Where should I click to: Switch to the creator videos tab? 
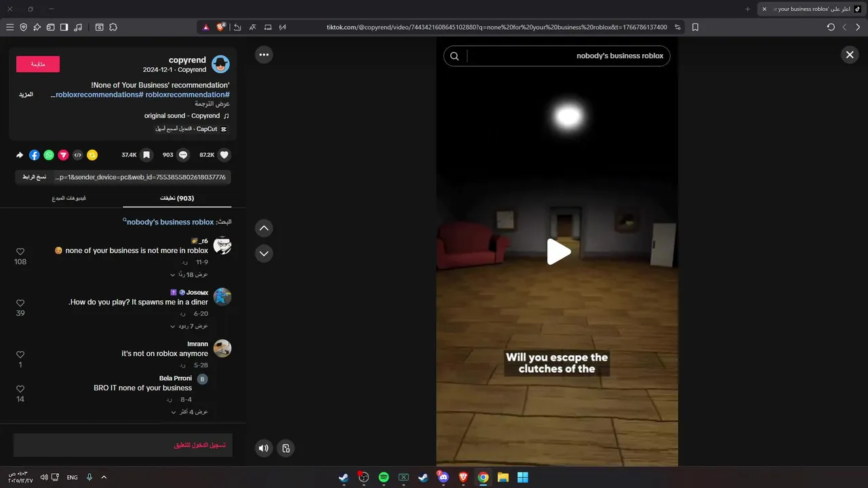point(69,198)
